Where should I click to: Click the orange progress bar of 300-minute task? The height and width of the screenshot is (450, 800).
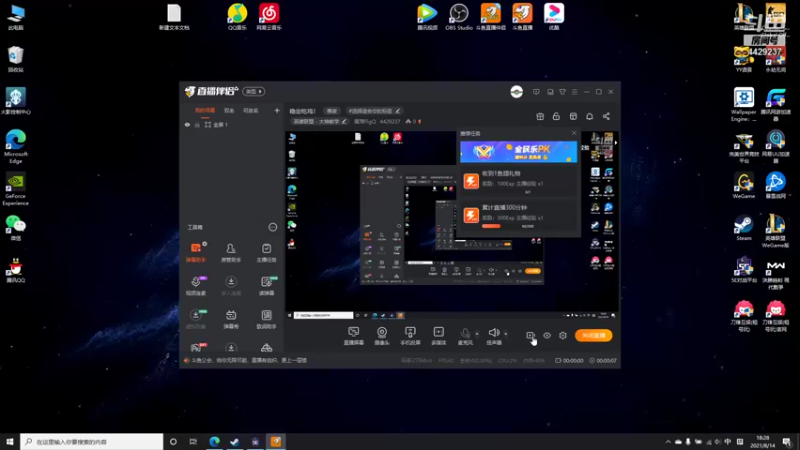click(x=491, y=226)
